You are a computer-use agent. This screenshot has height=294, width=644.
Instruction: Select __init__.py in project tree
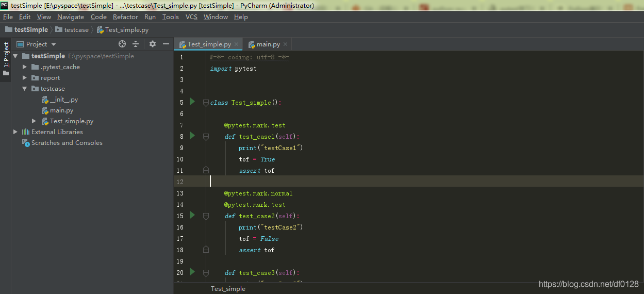[x=64, y=100]
